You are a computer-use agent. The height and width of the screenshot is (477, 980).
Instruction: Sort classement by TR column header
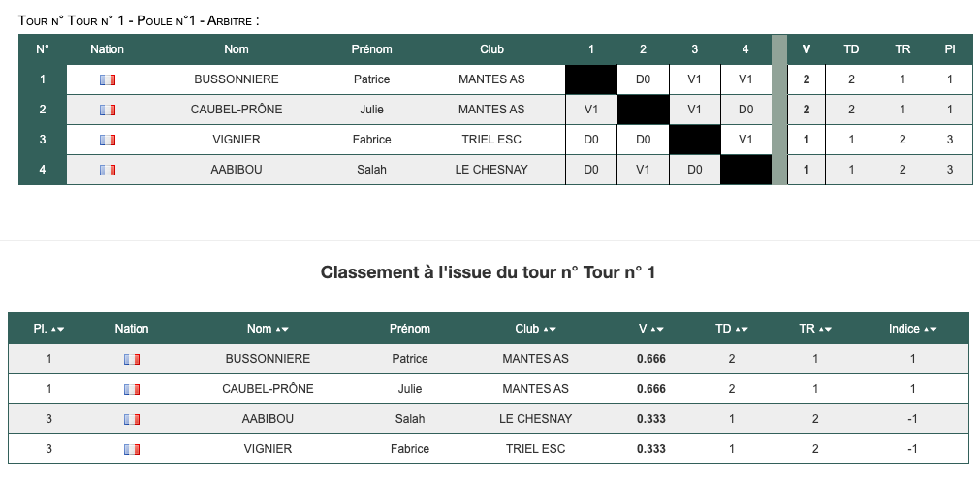pyautogui.click(x=815, y=329)
